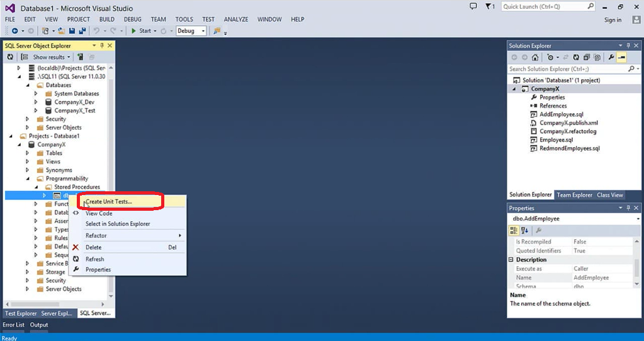Click Pending Changes Filter clock icon
The height and width of the screenshot is (341, 644).
coord(550,57)
